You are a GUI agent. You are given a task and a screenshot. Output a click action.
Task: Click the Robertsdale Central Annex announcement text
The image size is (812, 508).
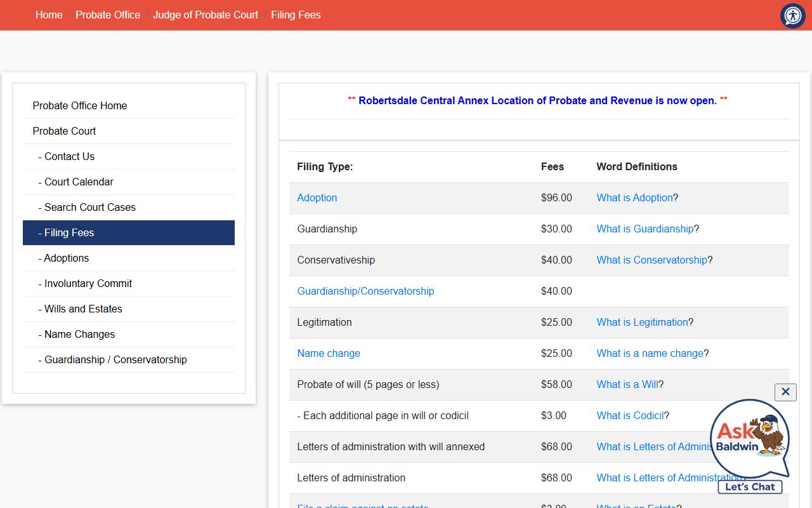(537, 100)
